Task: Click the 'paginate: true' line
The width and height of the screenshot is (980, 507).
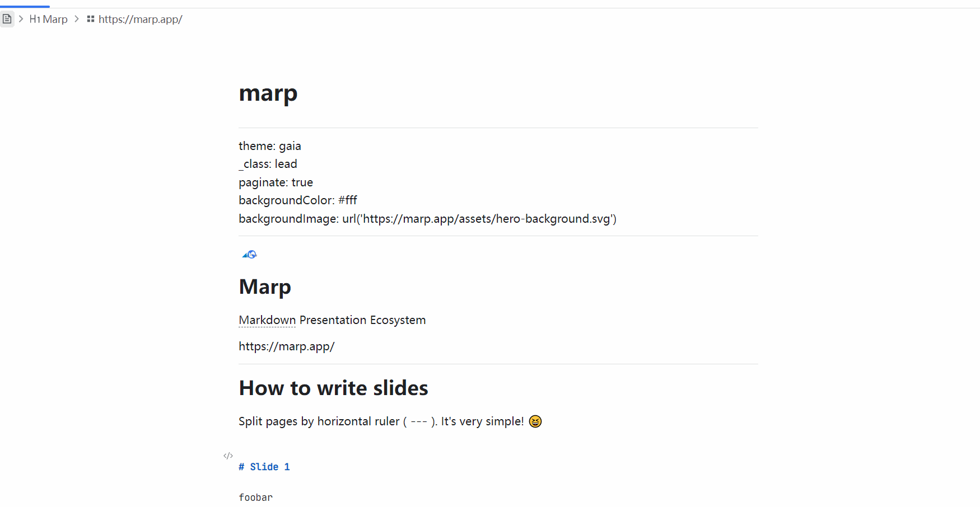Action: [276, 182]
